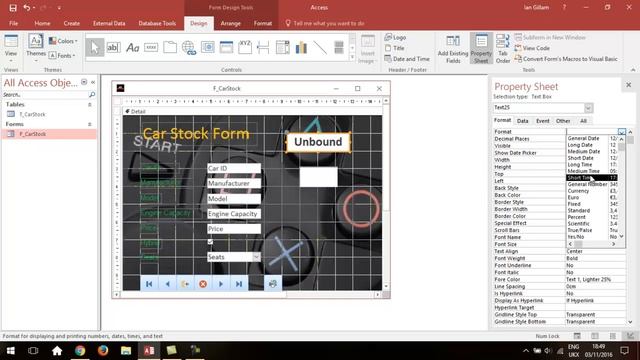640x360 pixels.
Task: Open the Fonts dropdown in Themes group
Action: pos(63,55)
